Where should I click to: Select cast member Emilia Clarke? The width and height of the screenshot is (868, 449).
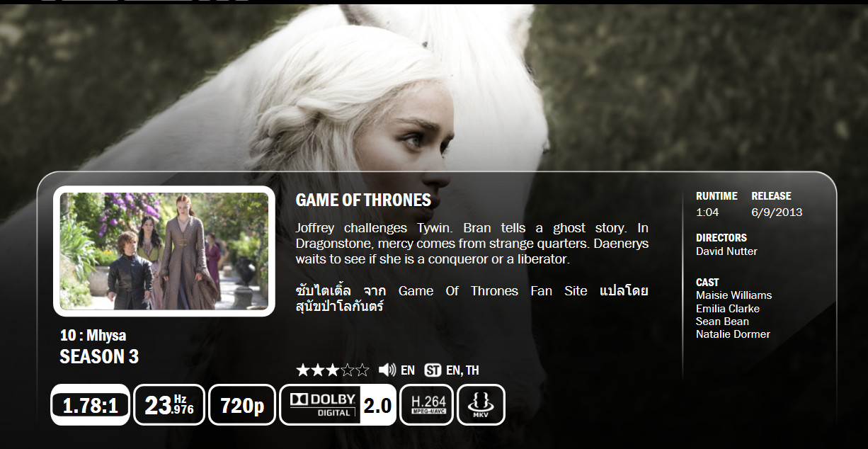point(728,308)
